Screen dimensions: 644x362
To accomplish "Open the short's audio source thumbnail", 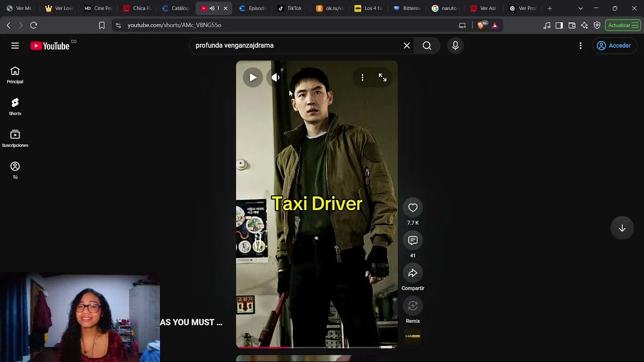I will tap(413, 336).
